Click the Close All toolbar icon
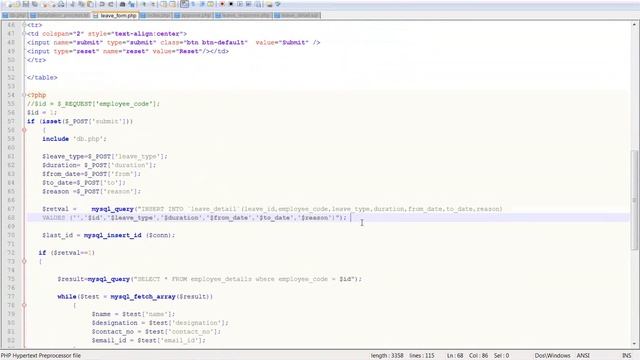This screenshot has height=360, width=640. tap(53, 4)
